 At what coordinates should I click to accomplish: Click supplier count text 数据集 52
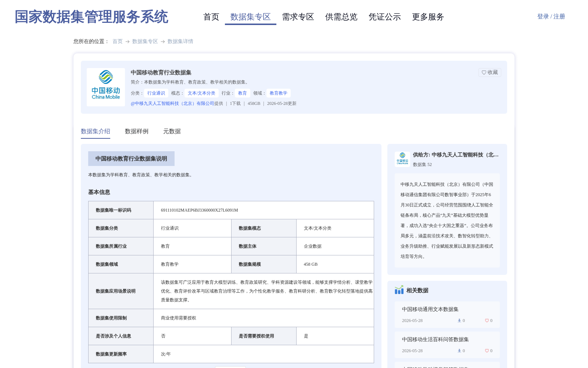[x=422, y=164]
